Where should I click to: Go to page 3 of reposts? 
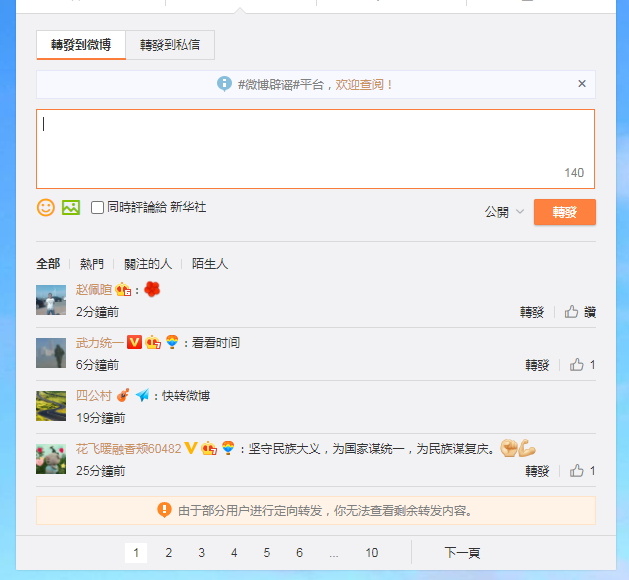point(201,552)
